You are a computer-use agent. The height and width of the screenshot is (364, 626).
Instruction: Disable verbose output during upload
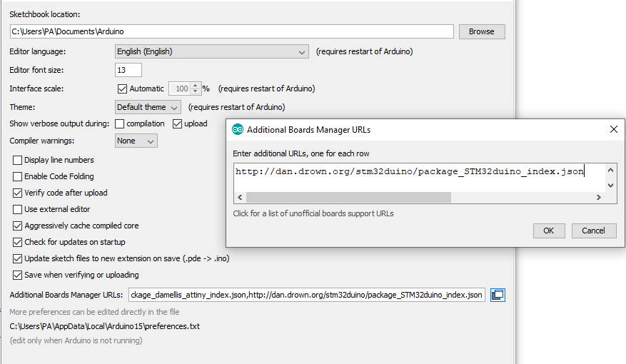tap(177, 123)
